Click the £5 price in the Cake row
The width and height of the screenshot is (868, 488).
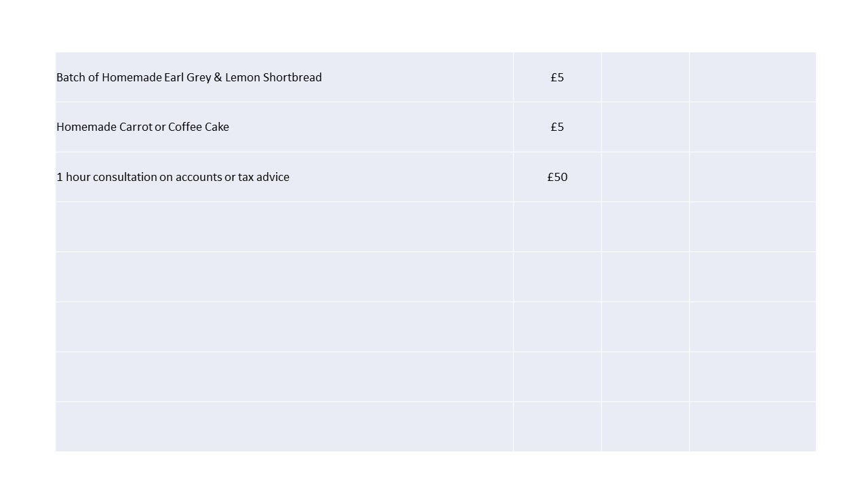[557, 127]
